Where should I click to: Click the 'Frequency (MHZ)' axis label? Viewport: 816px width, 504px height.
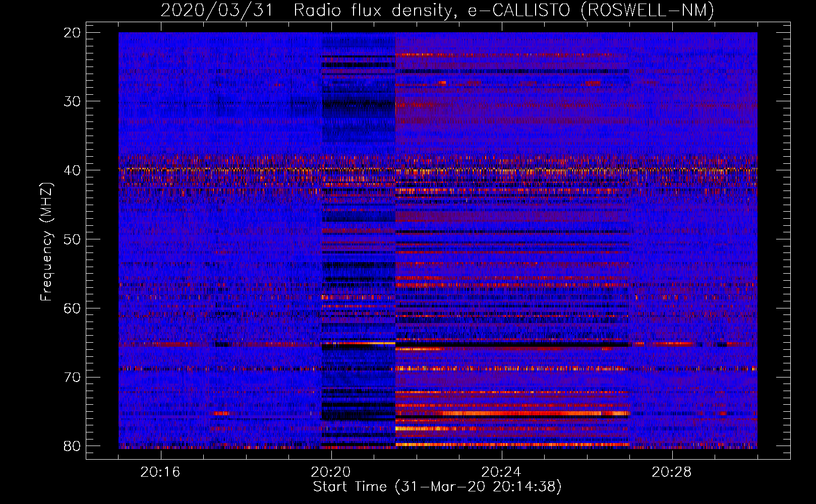[x=46, y=241]
